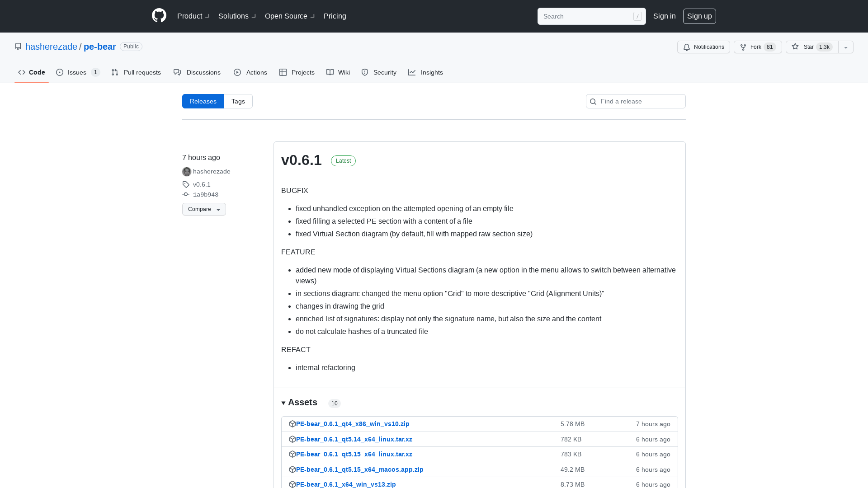
Task: Click the Sign in link
Action: pyautogui.click(x=665, y=16)
